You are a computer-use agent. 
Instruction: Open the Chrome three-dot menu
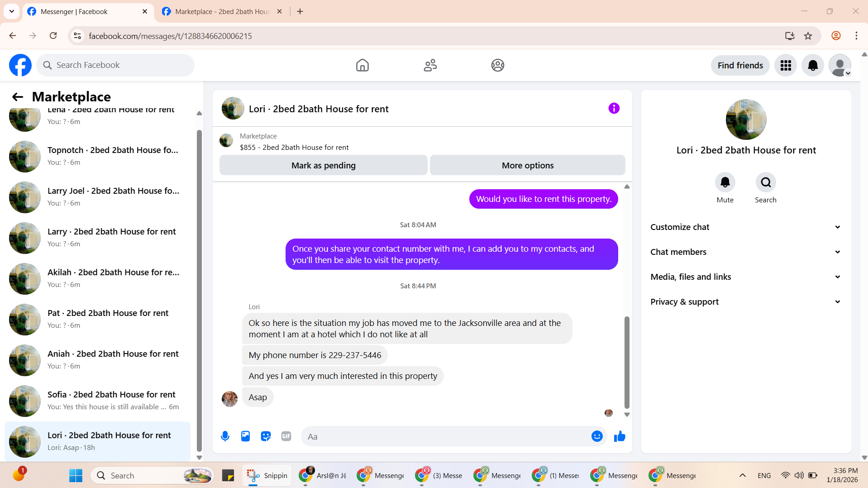(856, 36)
